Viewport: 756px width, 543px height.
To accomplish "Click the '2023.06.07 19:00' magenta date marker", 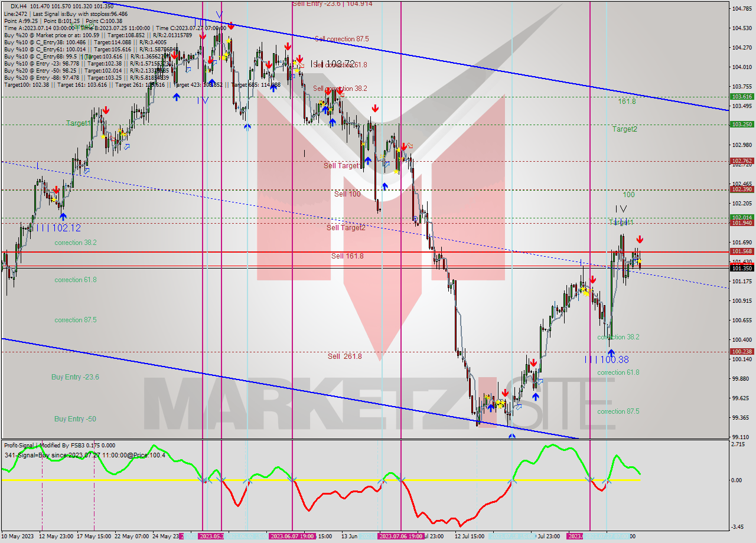I will [x=292, y=537].
